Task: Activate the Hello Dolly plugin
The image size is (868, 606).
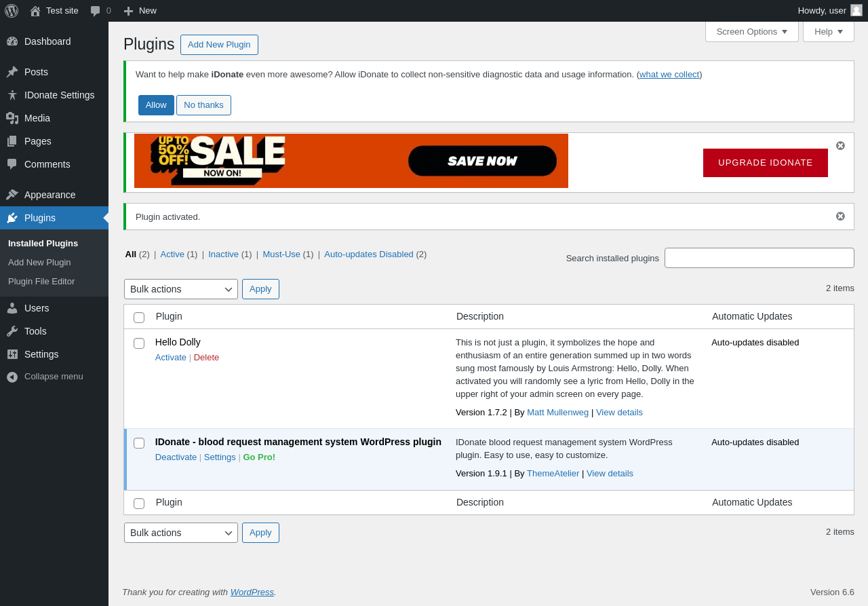Action: pos(171,358)
